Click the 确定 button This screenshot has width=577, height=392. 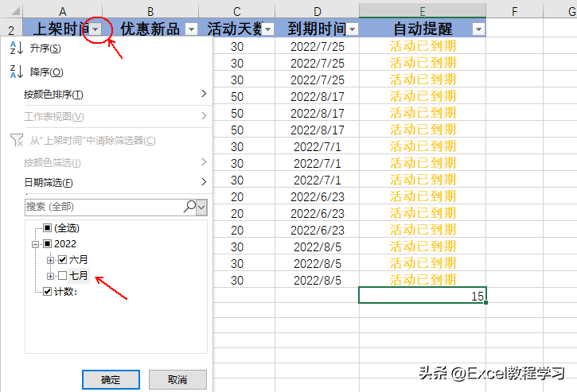click(x=111, y=379)
